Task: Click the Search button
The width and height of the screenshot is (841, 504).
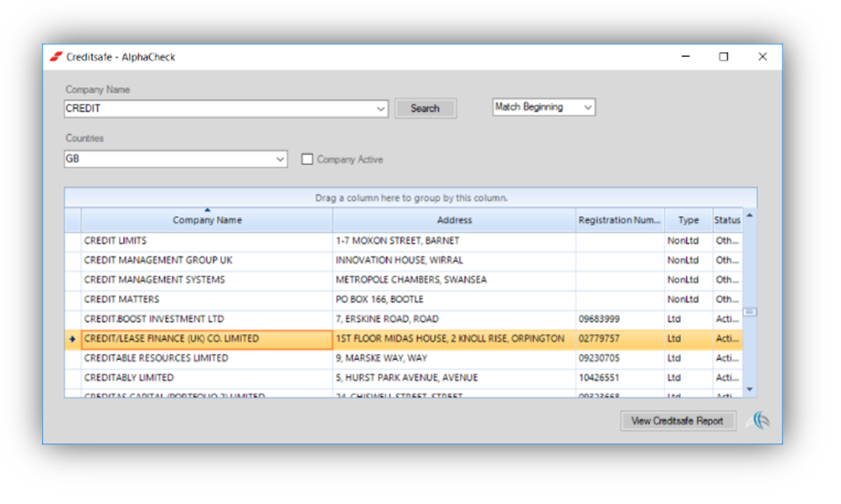Action: (x=426, y=108)
